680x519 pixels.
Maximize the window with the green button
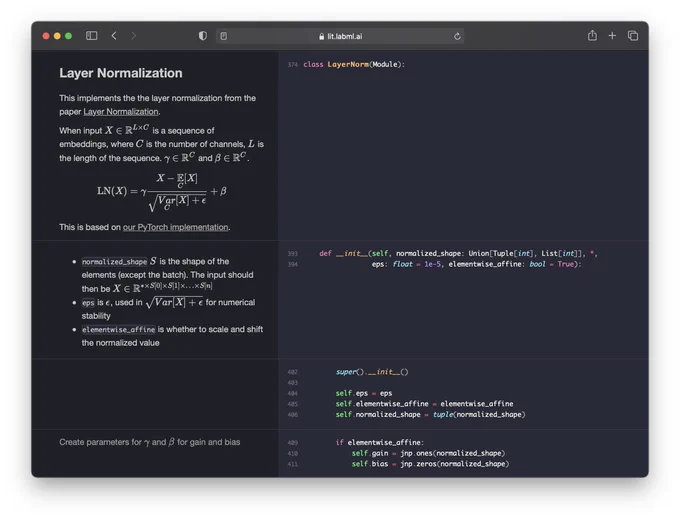(x=69, y=36)
